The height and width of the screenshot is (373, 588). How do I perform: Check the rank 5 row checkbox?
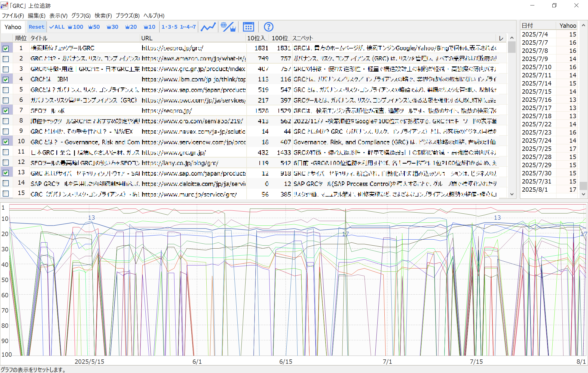pyautogui.click(x=6, y=90)
